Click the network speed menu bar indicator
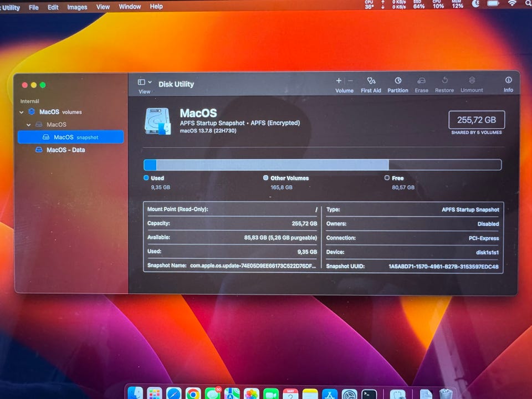Image resolution: width=532 pixels, height=399 pixels. pos(393,4)
